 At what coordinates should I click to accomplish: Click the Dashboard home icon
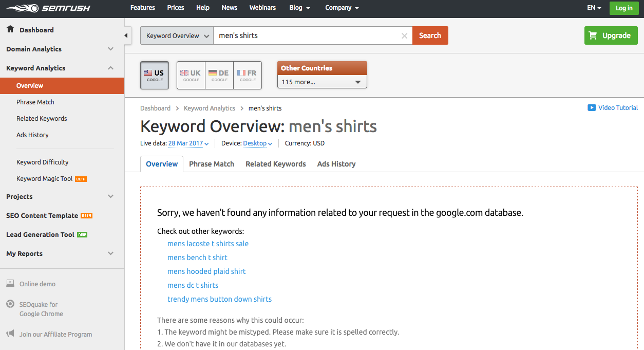click(x=10, y=29)
